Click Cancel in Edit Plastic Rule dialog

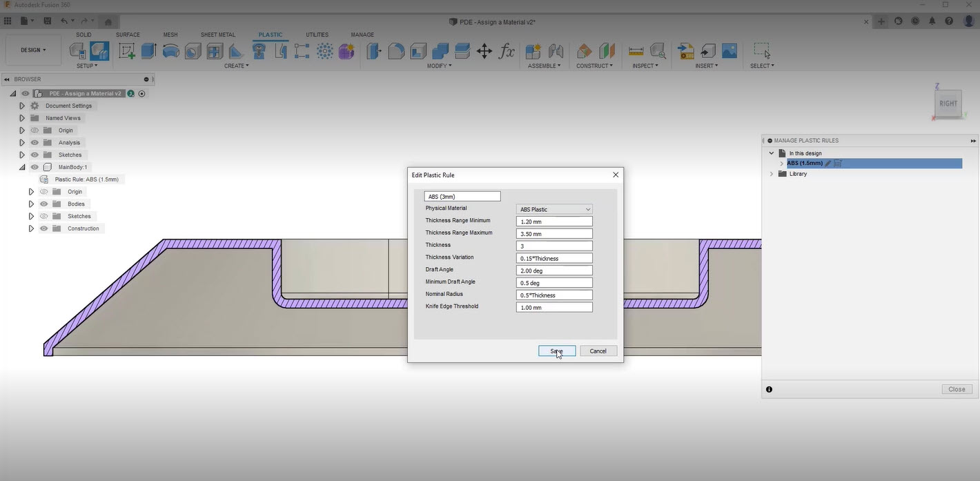[598, 351]
